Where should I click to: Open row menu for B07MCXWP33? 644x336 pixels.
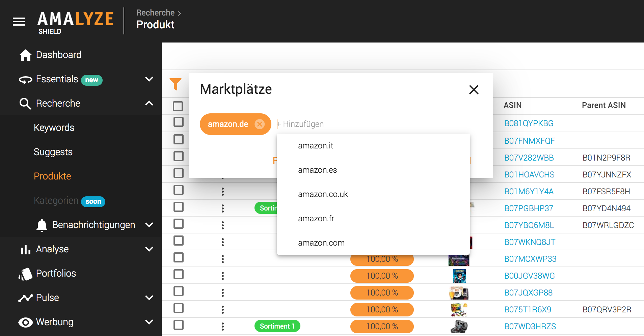(223, 259)
